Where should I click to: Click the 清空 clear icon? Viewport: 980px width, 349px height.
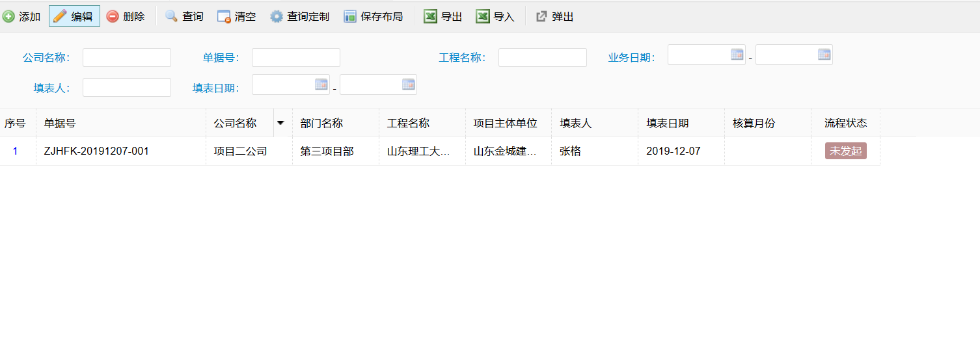pyautogui.click(x=224, y=16)
